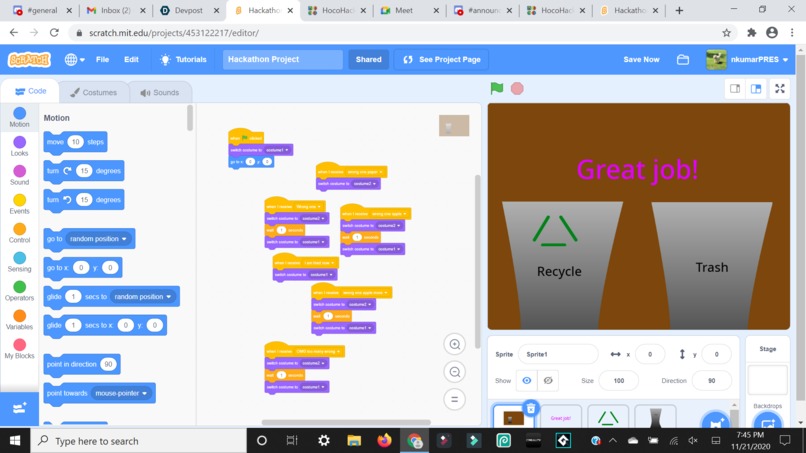806x453 pixels.
Task: Open the glide to random position dropdown
Action: [x=142, y=297]
